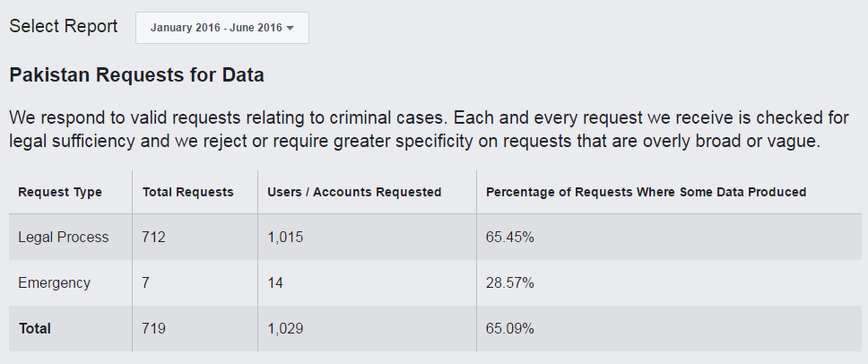Click the Select Report label

(64, 27)
